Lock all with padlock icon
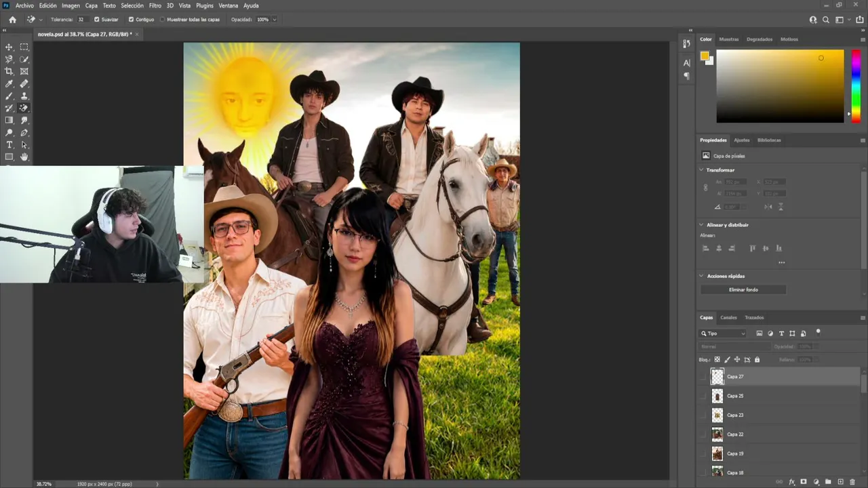The image size is (868, 488). point(757,359)
